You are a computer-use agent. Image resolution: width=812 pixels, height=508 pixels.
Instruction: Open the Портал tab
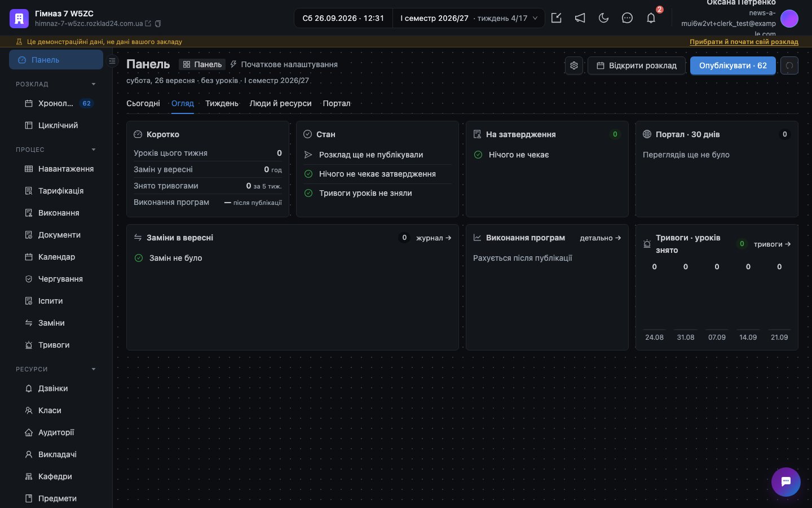coord(337,103)
